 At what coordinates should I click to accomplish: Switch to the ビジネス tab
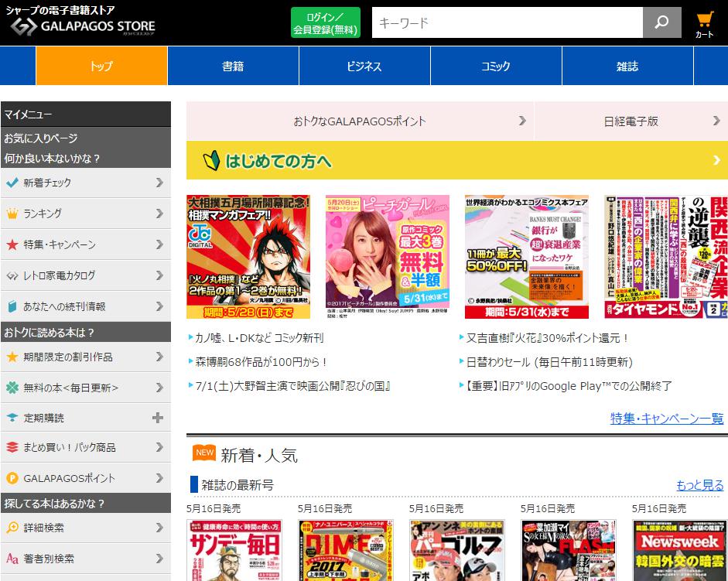tap(364, 66)
